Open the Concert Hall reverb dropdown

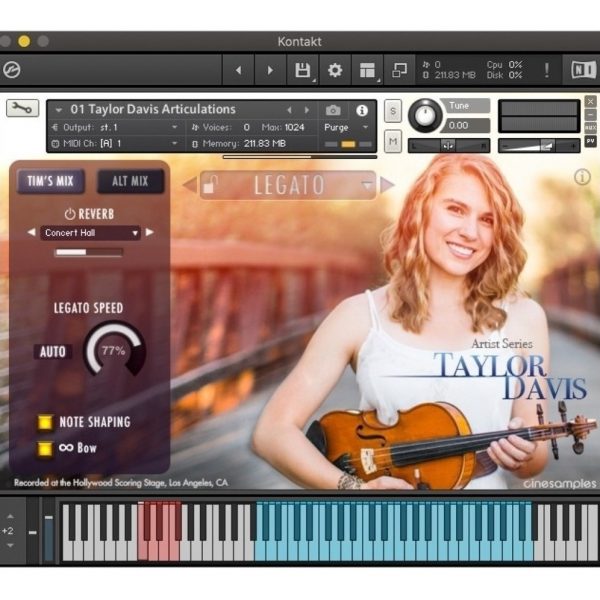coord(90,233)
